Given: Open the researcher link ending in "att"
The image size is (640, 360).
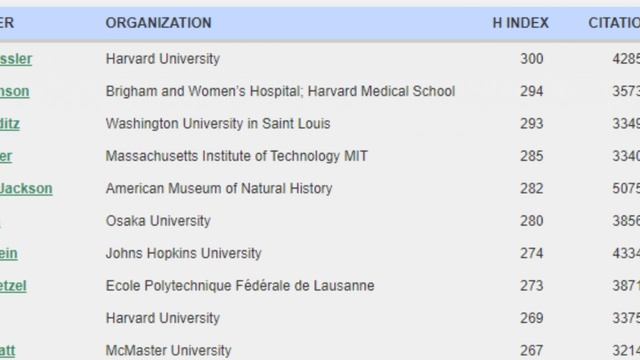Looking at the screenshot, I should coord(7,351).
